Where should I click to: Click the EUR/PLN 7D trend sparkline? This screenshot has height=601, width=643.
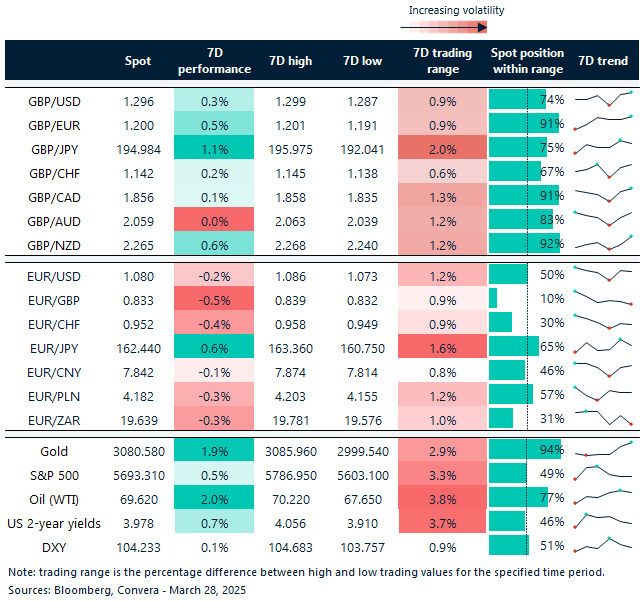(604, 394)
